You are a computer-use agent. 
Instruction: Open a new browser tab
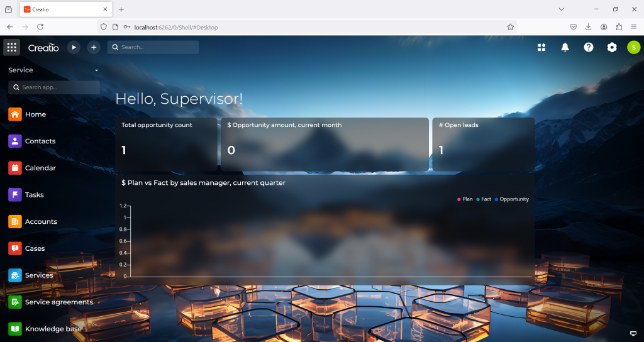pyautogui.click(x=121, y=9)
